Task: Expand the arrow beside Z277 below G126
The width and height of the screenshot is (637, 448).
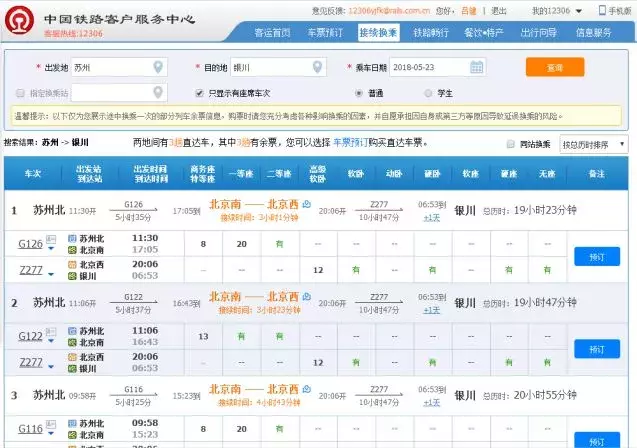Action: (51, 274)
